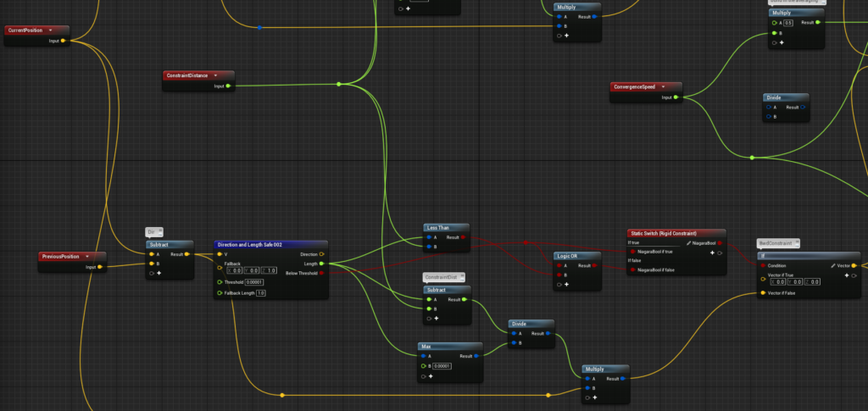Edit the Fallback Z value field
Viewport: 868px width, 411px height.
[x=267, y=270]
